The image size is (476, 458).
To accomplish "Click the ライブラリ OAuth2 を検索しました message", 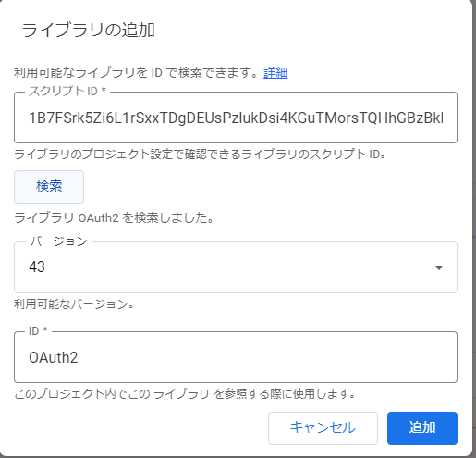I will [x=114, y=217].
